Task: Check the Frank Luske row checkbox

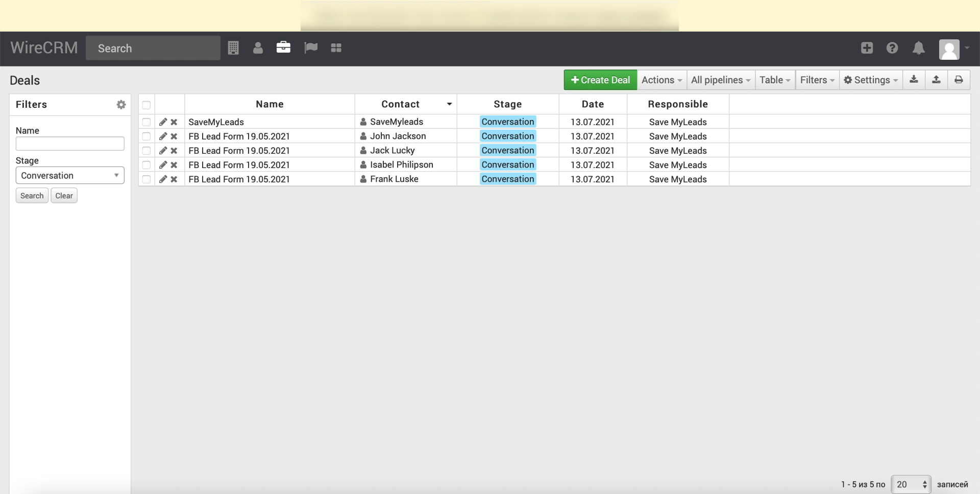Action: click(146, 179)
